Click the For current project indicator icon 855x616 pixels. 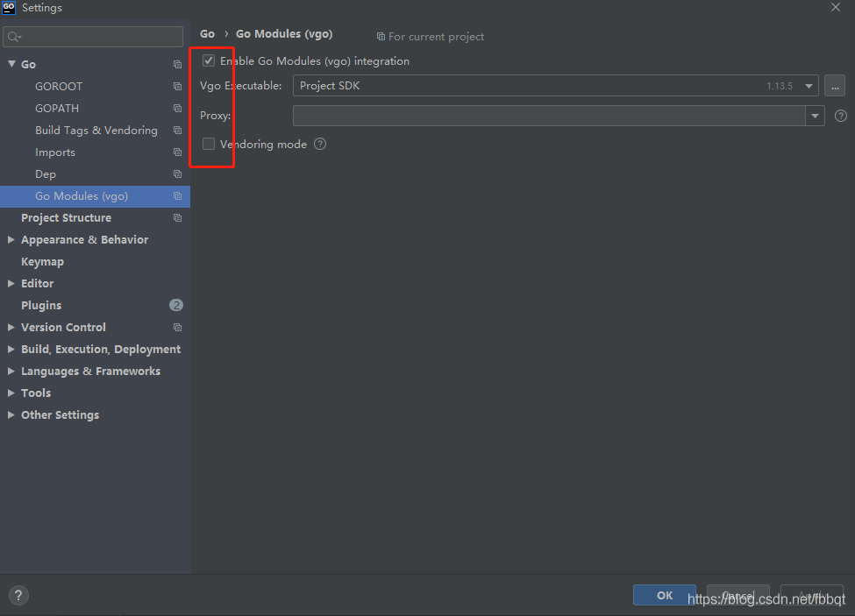click(381, 37)
